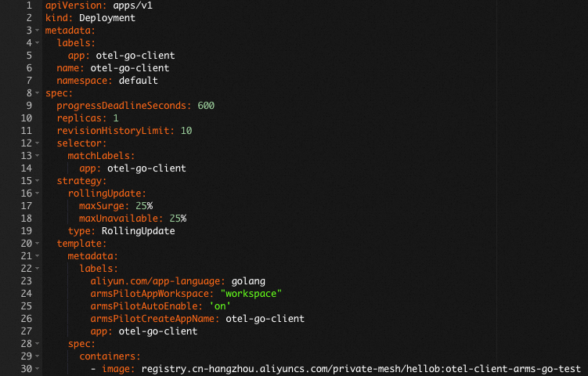This screenshot has height=376, width=588.
Task: Click the progressDeadlineSeconds key
Action: 121,106
